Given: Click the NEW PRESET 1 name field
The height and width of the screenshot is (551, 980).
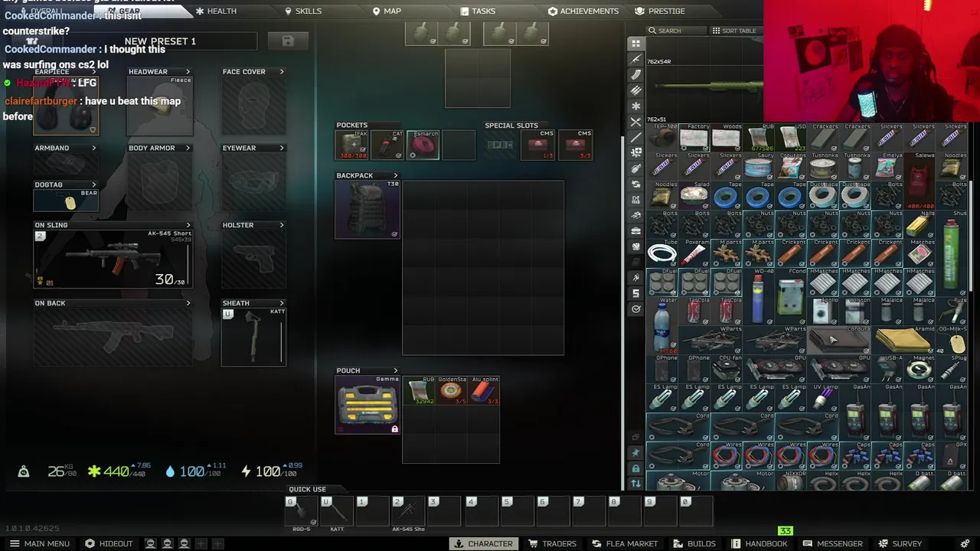Looking at the screenshot, I should point(160,41).
